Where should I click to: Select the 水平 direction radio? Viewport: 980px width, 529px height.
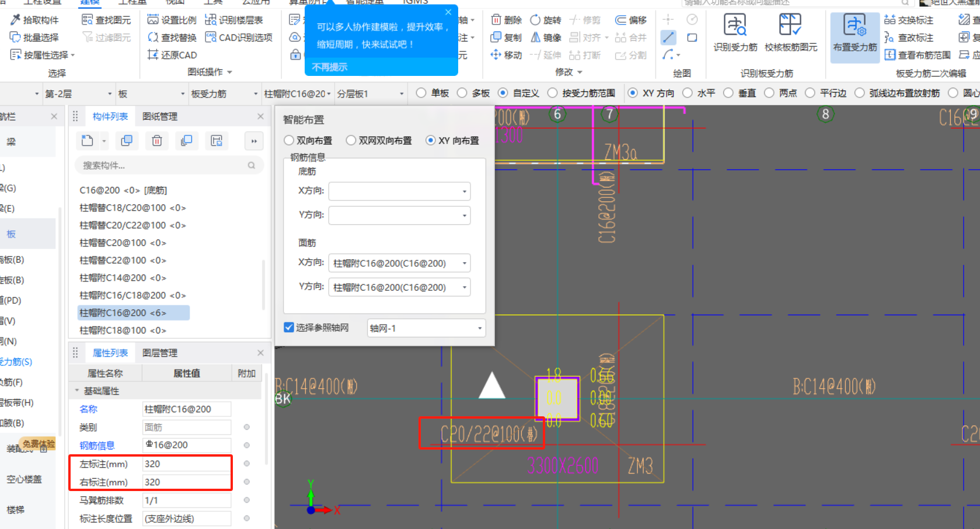click(699, 93)
